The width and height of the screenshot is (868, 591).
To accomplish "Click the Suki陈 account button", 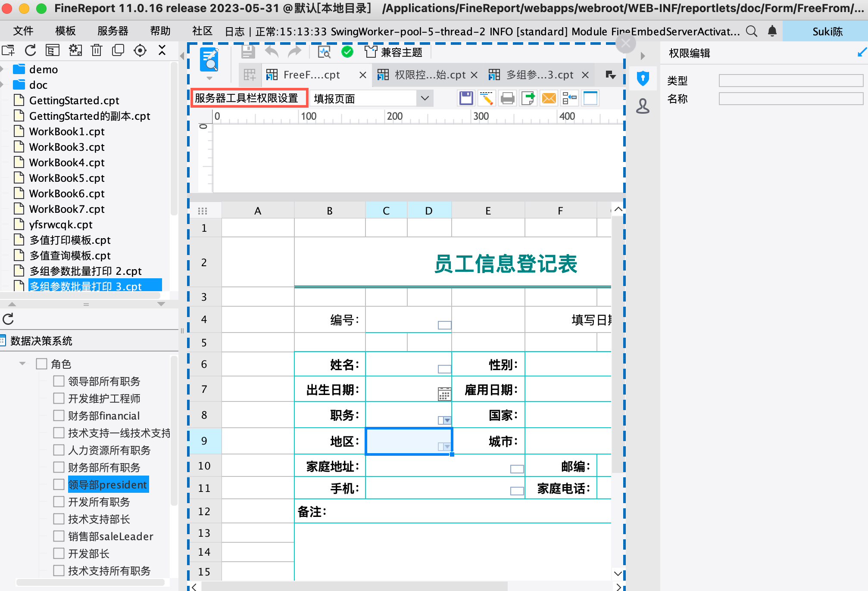I will pyautogui.click(x=827, y=31).
